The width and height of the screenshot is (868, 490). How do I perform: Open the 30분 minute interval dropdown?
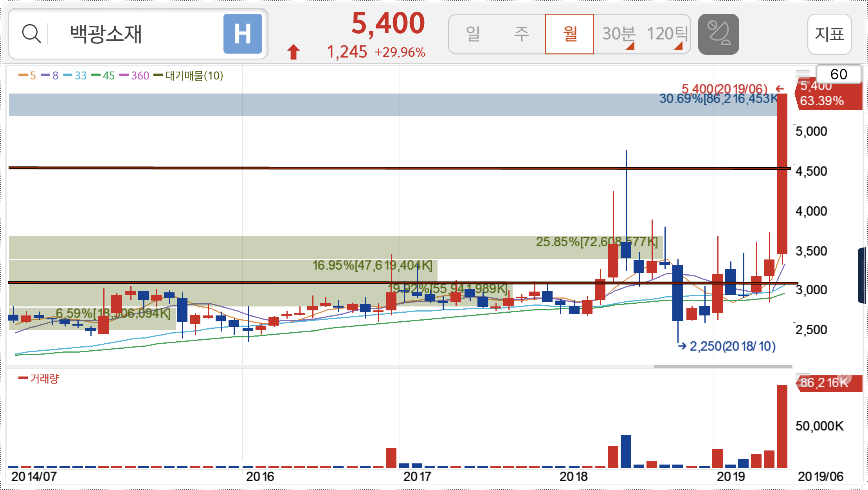pos(618,34)
